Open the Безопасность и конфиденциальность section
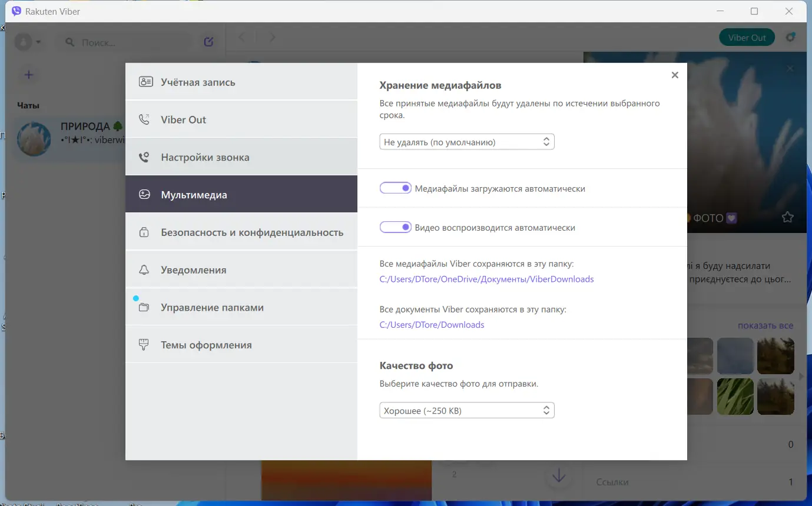This screenshot has height=506, width=812. [x=251, y=232]
